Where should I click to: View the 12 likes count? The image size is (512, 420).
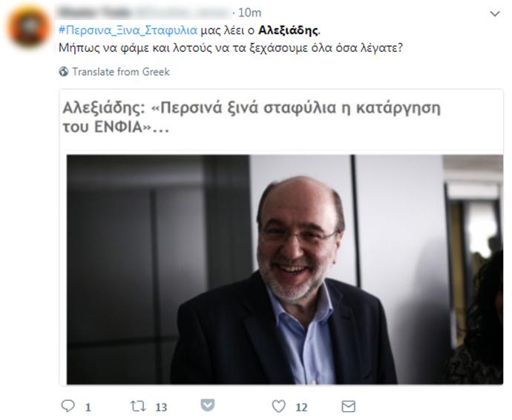(x=301, y=407)
